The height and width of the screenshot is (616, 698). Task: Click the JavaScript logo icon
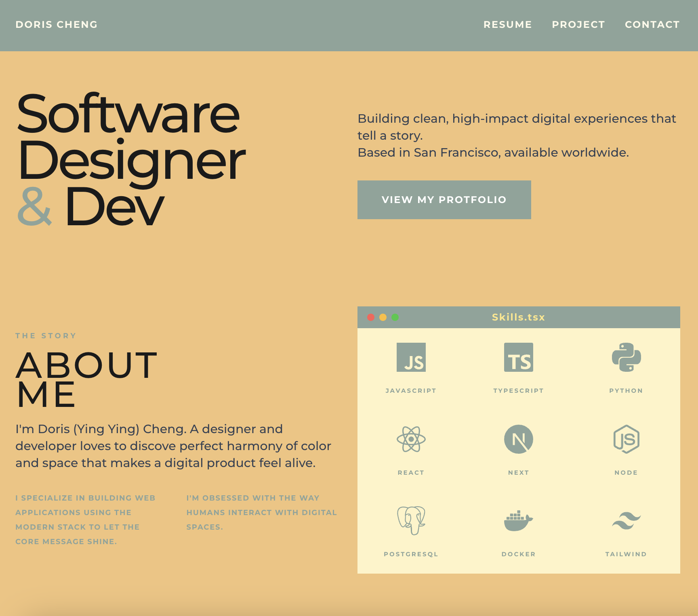click(x=411, y=357)
